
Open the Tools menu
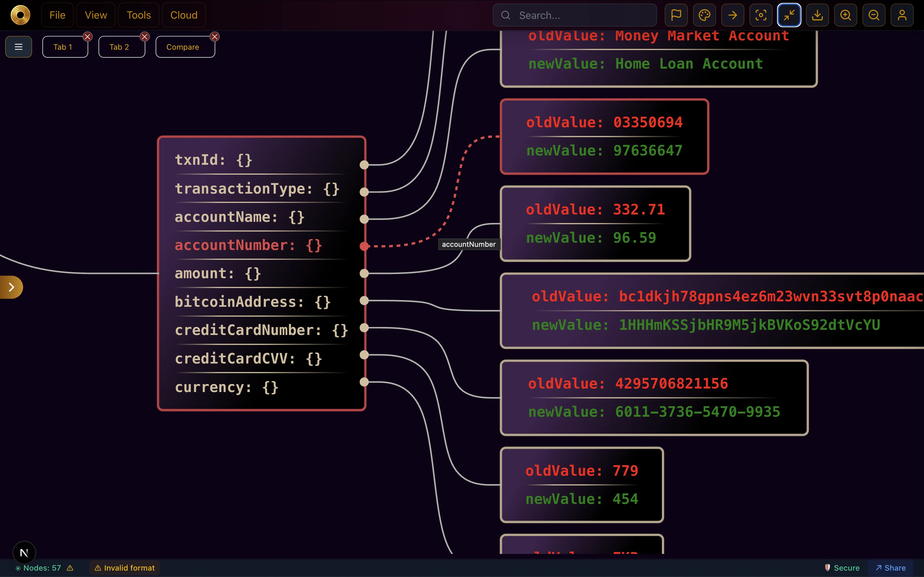coord(138,15)
